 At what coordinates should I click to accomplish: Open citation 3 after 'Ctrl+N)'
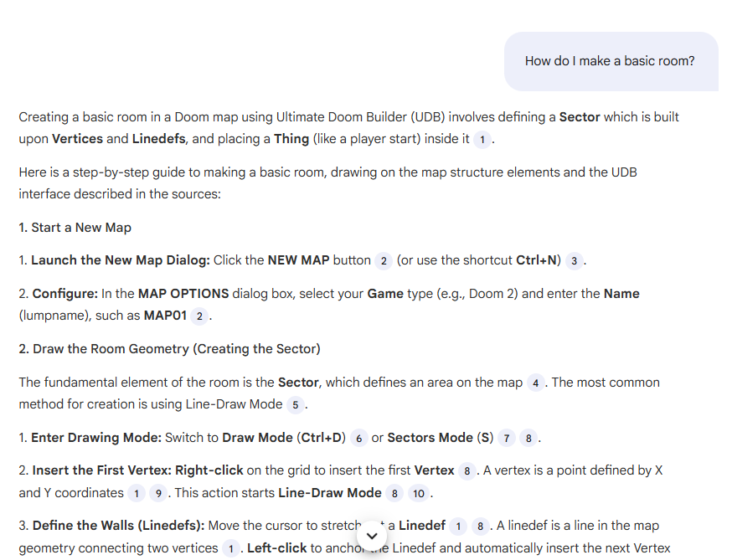(575, 261)
